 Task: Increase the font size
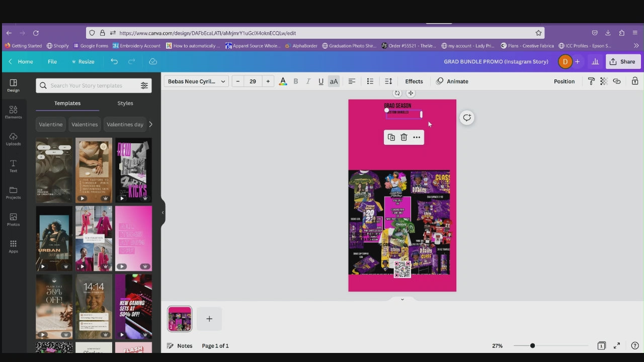click(x=268, y=81)
